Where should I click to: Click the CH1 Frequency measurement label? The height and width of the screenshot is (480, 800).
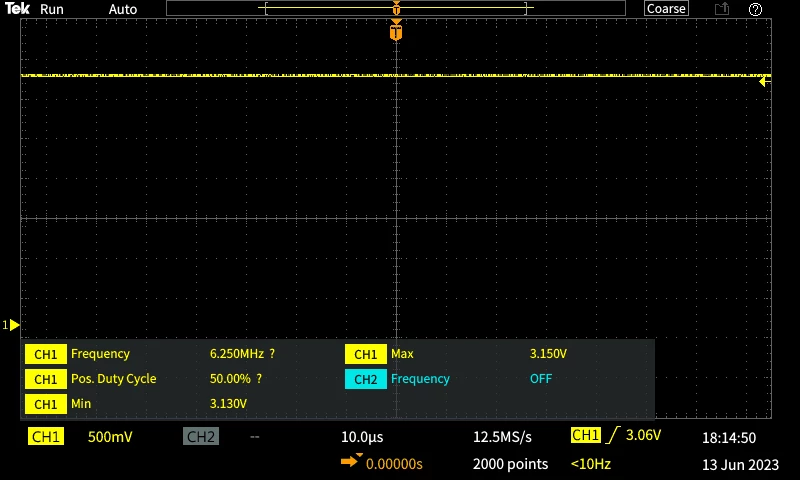click(x=100, y=353)
